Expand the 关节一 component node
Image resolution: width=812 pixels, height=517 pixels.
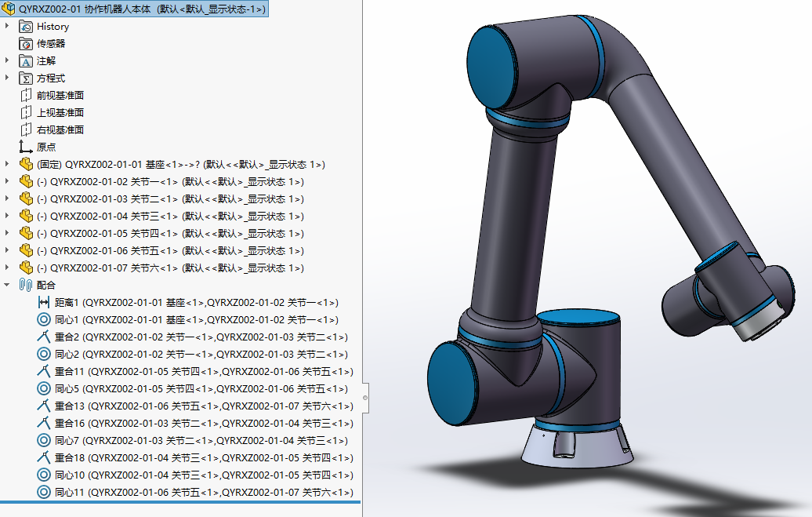click(7, 181)
